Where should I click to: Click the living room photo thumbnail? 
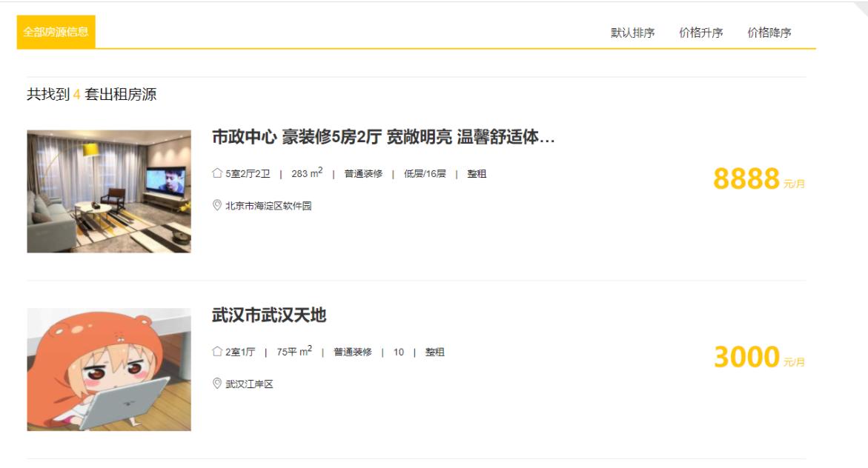109,191
